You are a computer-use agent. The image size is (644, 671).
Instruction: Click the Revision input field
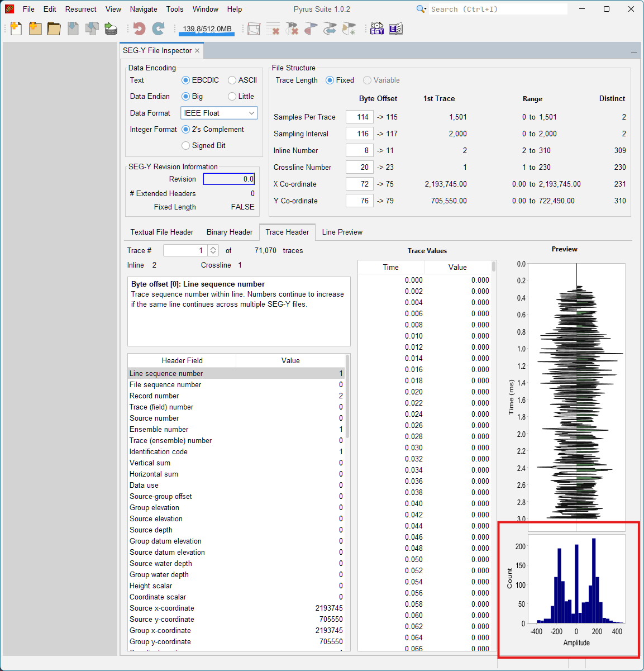point(229,179)
